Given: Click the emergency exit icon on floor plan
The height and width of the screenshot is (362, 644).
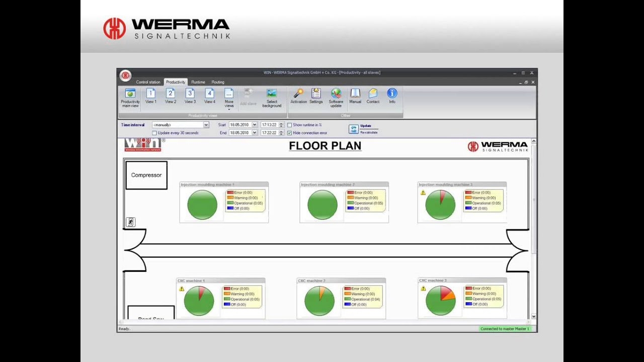Looking at the screenshot, I should pyautogui.click(x=131, y=222).
